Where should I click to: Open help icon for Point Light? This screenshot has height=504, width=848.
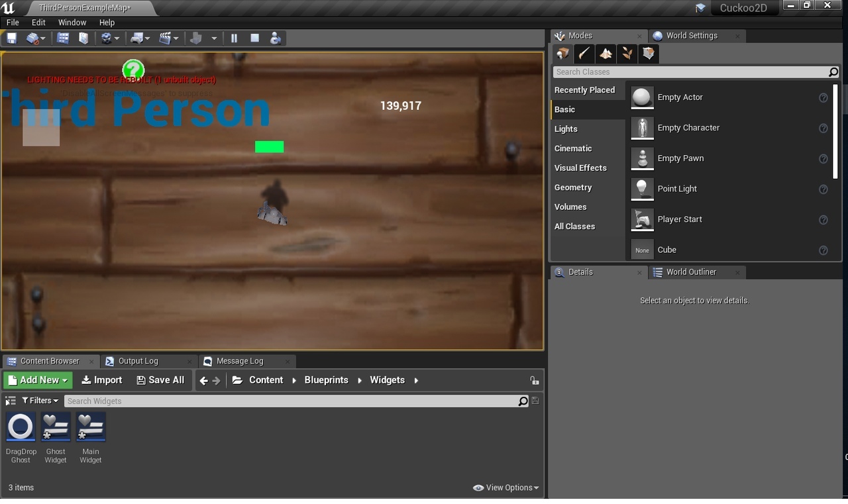click(823, 189)
